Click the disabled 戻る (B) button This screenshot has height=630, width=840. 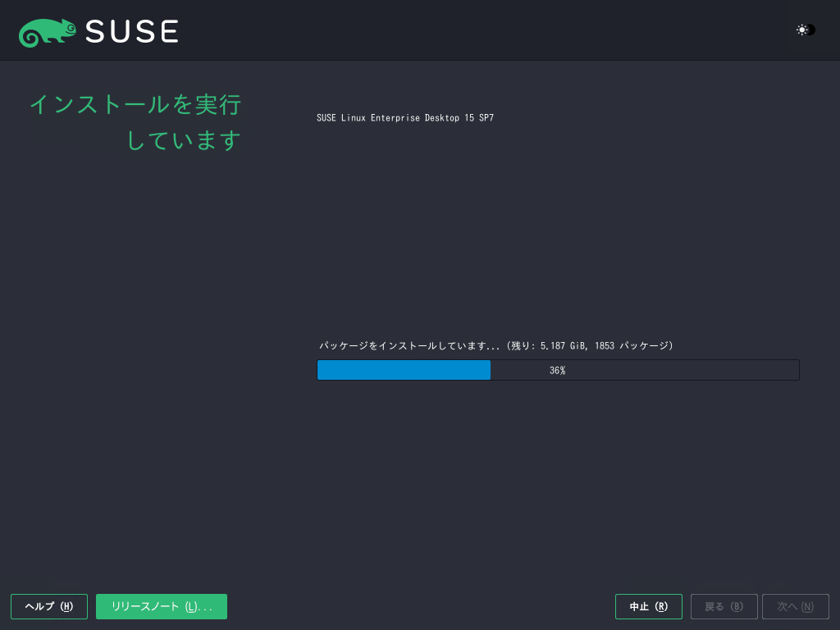[724, 606]
